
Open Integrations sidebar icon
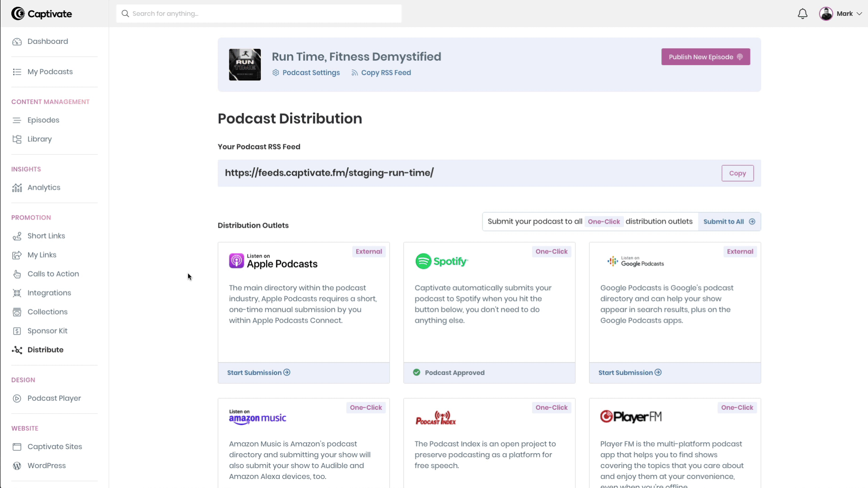(16, 292)
